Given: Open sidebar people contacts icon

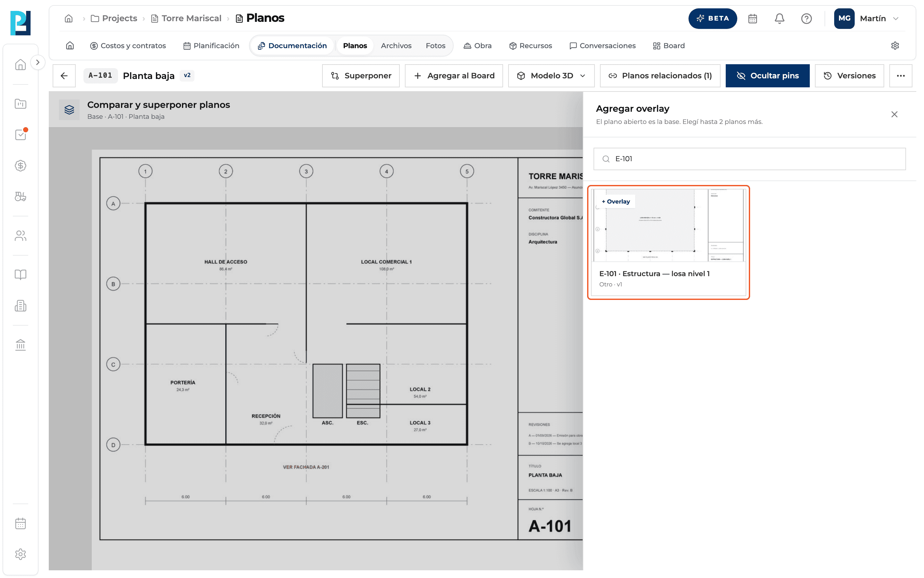Looking at the screenshot, I should [21, 236].
